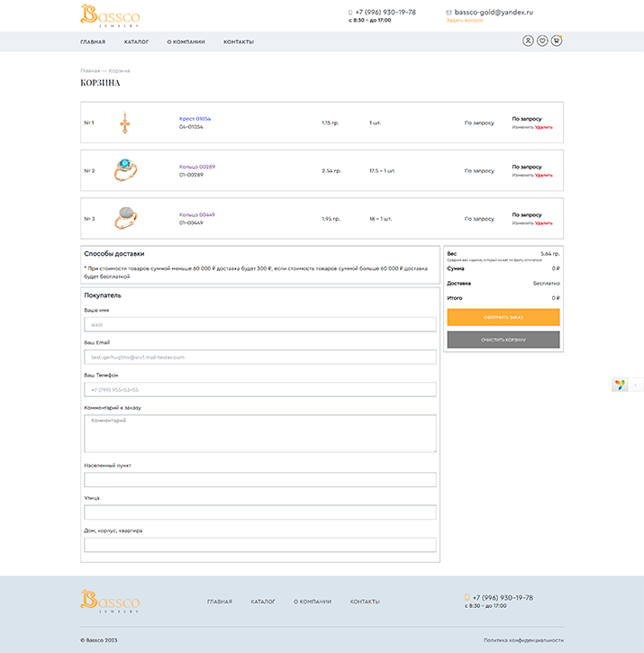Open the Кольцо 00449 product link
The height and width of the screenshot is (653, 644).
click(196, 214)
